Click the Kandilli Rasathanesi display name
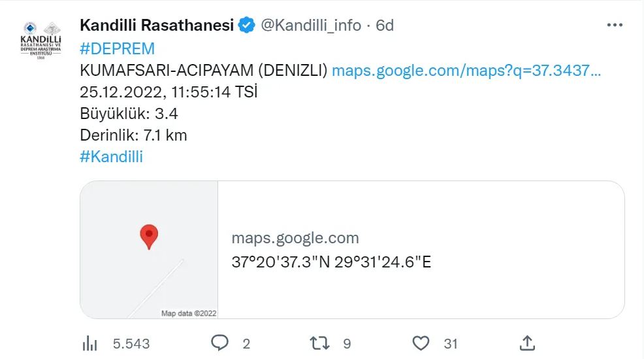Screen dimensions: 644x359 (156, 26)
